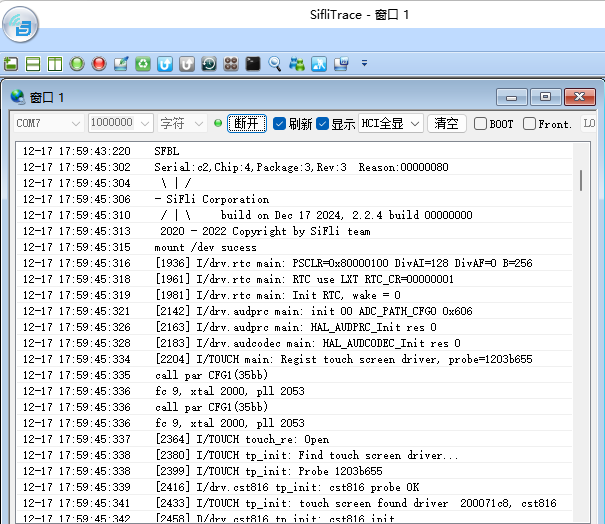Close the 窗口 1 child window
The height and width of the screenshot is (524, 605).
tap(580, 97)
